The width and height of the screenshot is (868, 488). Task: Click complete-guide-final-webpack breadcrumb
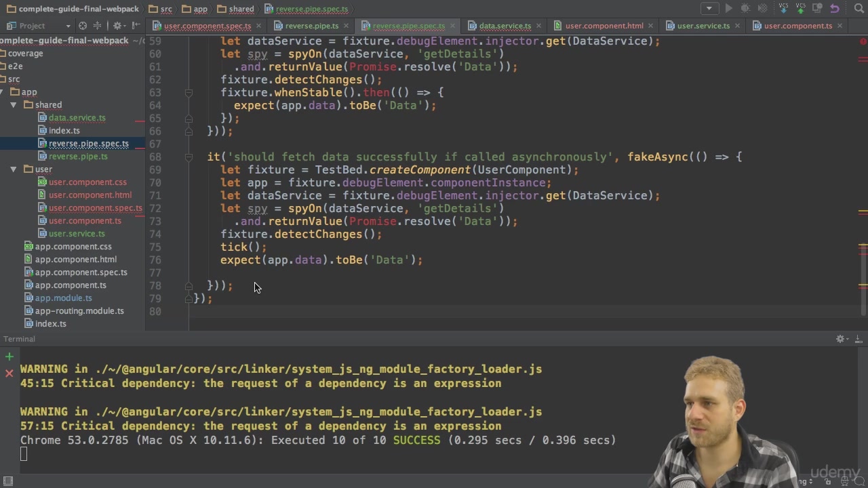[73, 9]
